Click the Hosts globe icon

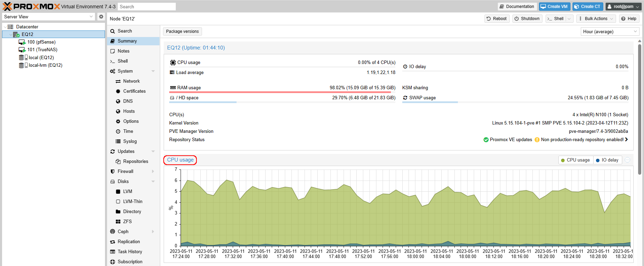point(118,111)
